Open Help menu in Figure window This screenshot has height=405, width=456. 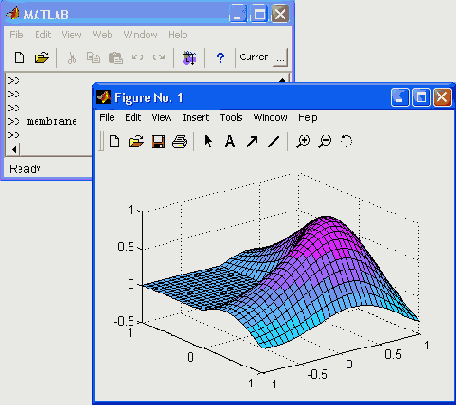click(x=308, y=117)
